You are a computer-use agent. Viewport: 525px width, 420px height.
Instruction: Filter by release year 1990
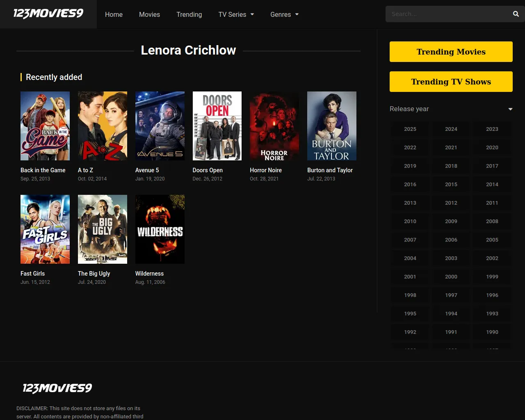(x=492, y=332)
